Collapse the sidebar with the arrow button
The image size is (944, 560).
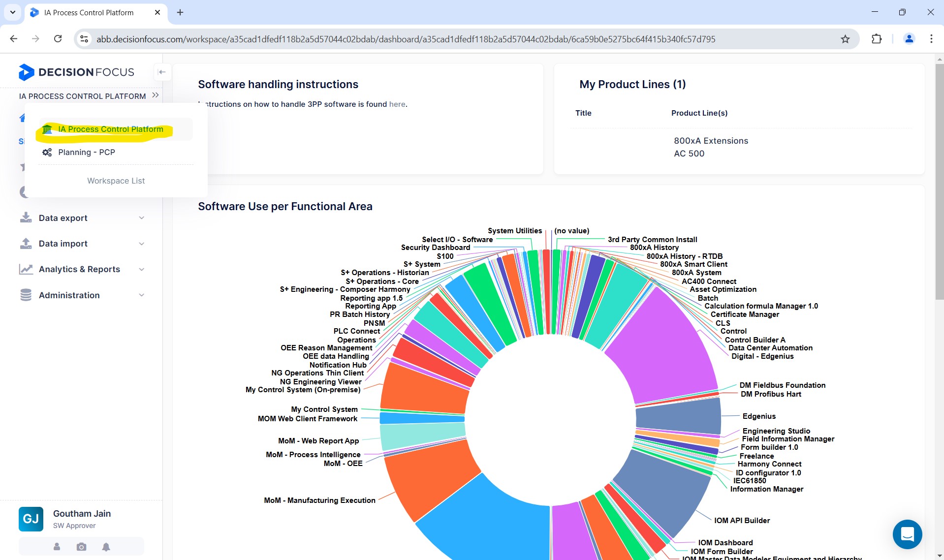click(x=162, y=72)
